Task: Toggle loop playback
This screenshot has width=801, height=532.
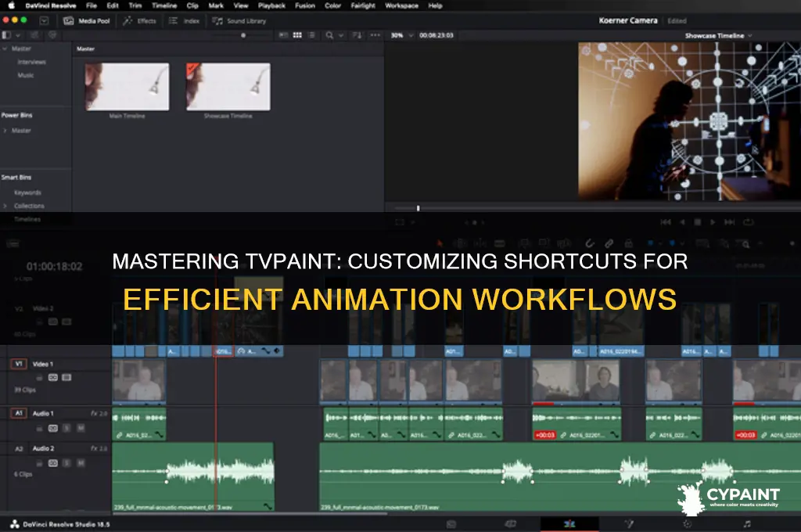Action: (749, 221)
